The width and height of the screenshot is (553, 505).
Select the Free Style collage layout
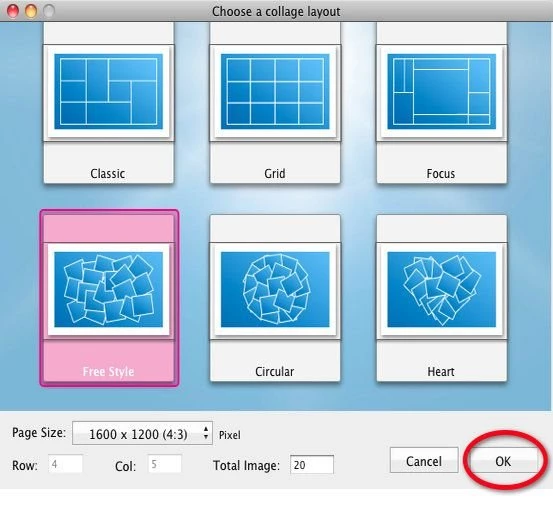coord(109,298)
